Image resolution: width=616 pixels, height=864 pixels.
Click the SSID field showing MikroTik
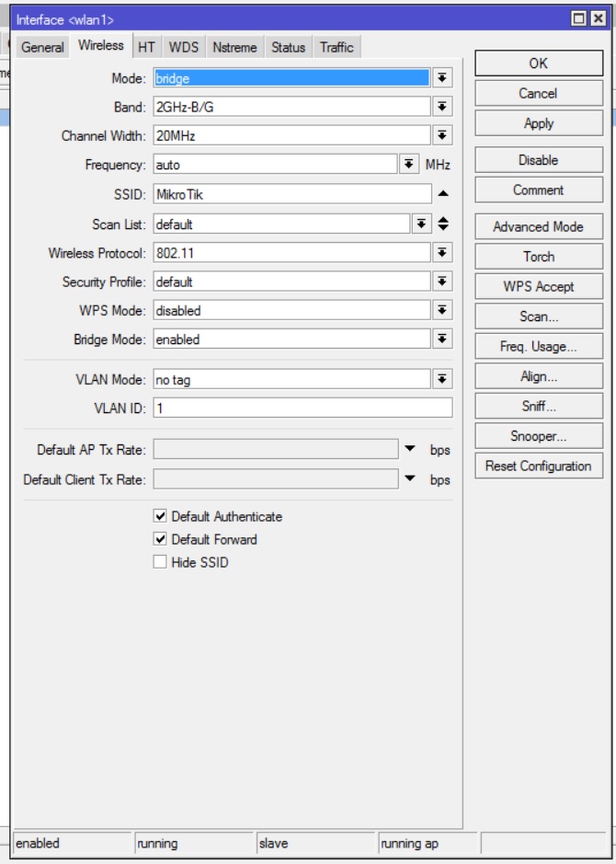pos(292,194)
